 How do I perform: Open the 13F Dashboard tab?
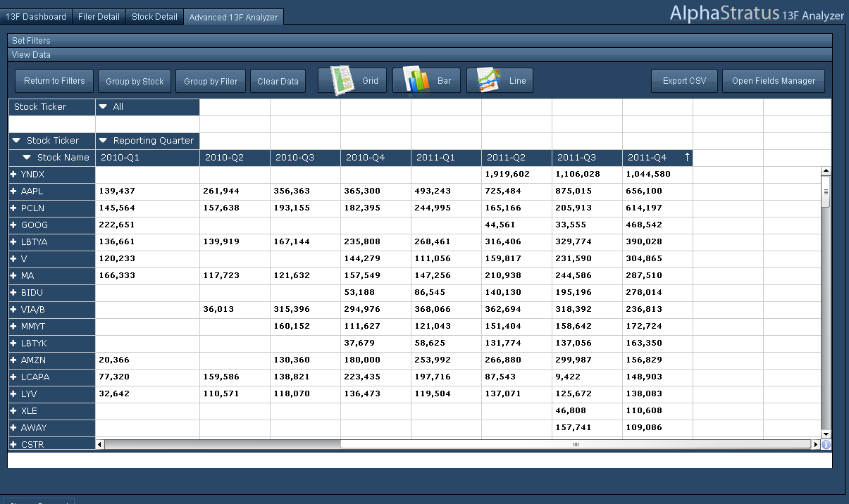pos(36,16)
